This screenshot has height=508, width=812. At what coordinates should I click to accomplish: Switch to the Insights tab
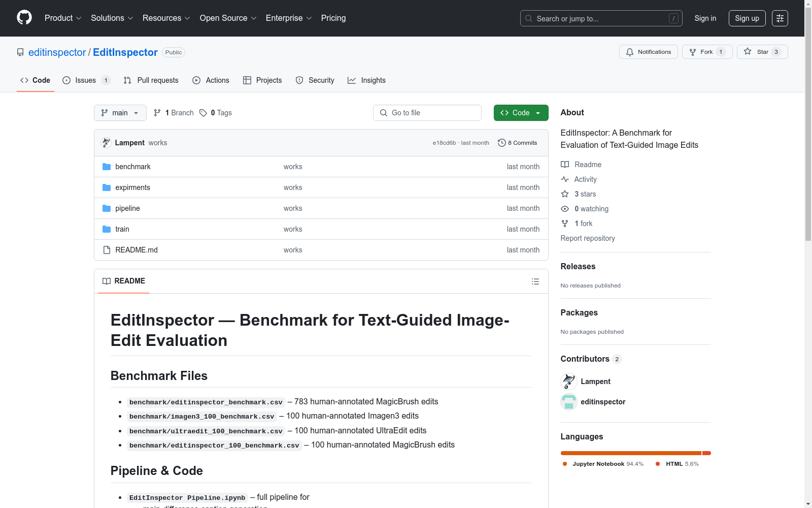click(x=366, y=80)
